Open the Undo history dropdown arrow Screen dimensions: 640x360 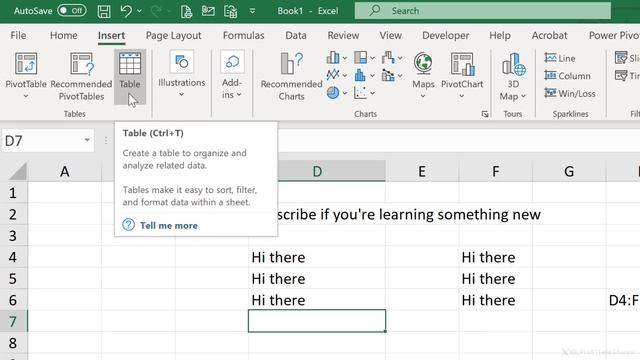click(140, 11)
